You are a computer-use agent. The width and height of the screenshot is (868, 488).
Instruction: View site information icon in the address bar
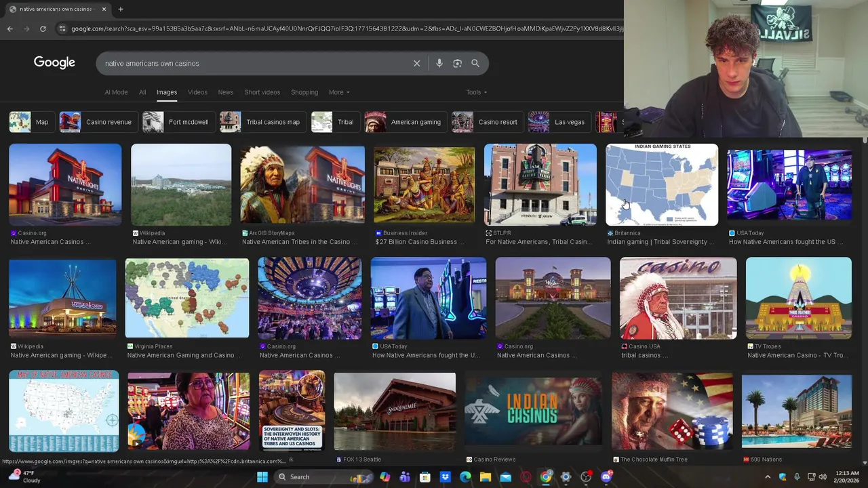[x=62, y=28]
